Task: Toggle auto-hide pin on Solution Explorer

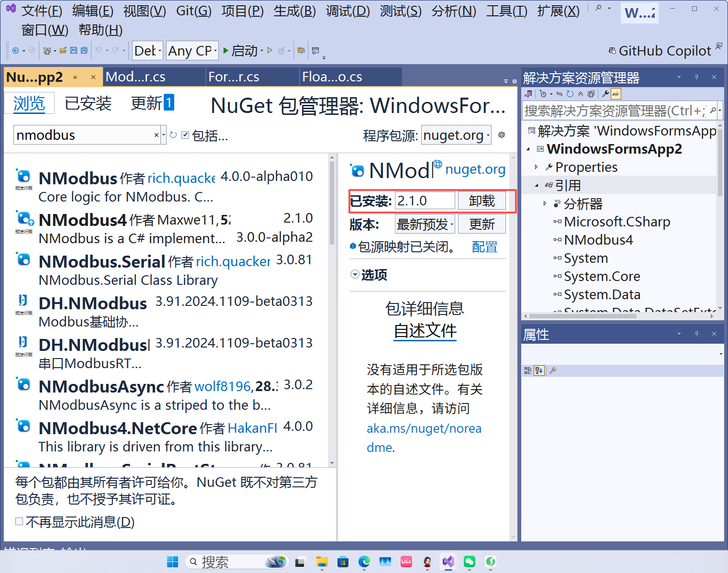Action: click(x=696, y=77)
